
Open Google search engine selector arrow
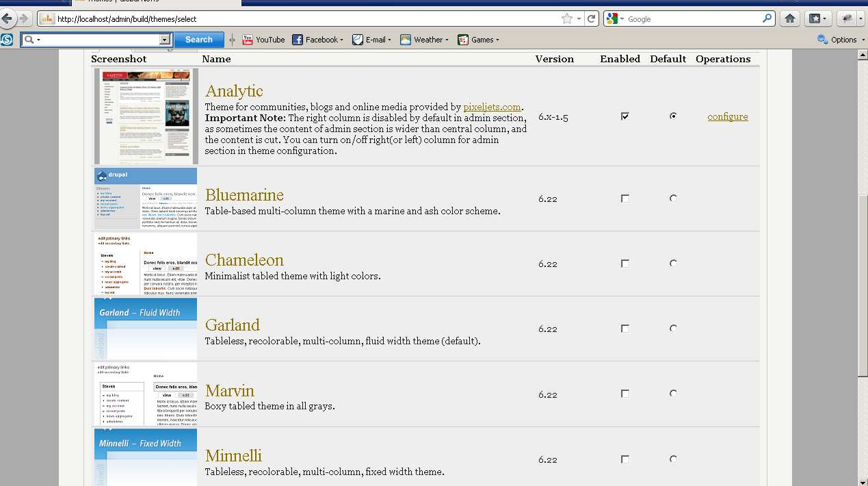click(x=622, y=19)
